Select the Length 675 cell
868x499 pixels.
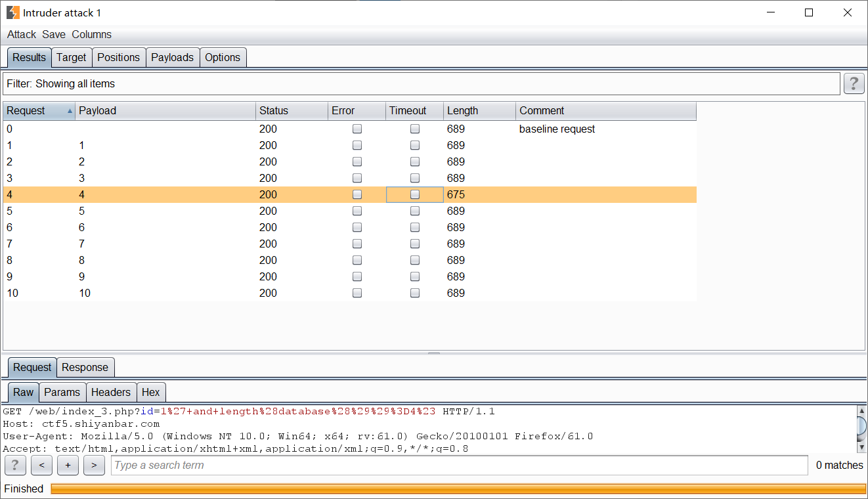coord(480,195)
